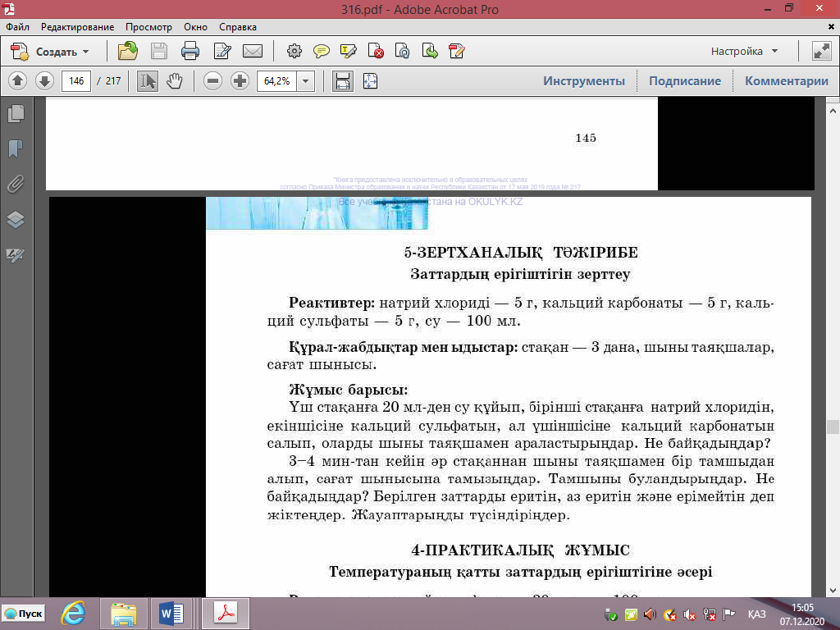Show the signatures panel in sidebar
This screenshot has width=840, height=630.
[16, 255]
